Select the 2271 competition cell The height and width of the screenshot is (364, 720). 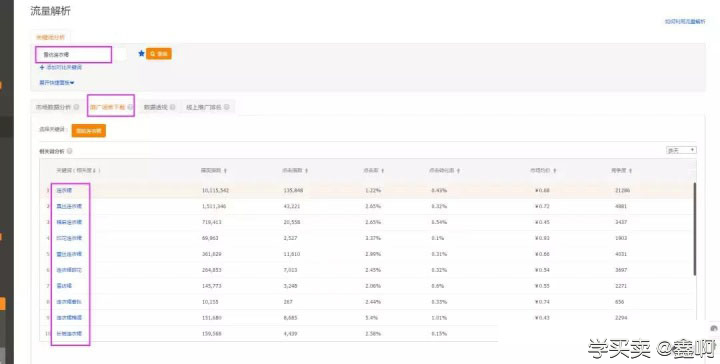(621, 286)
